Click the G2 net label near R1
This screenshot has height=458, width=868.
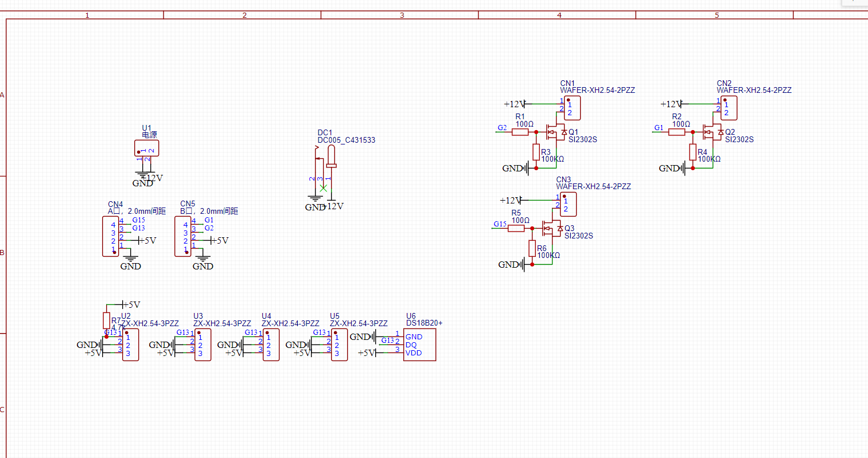click(502, 128)
